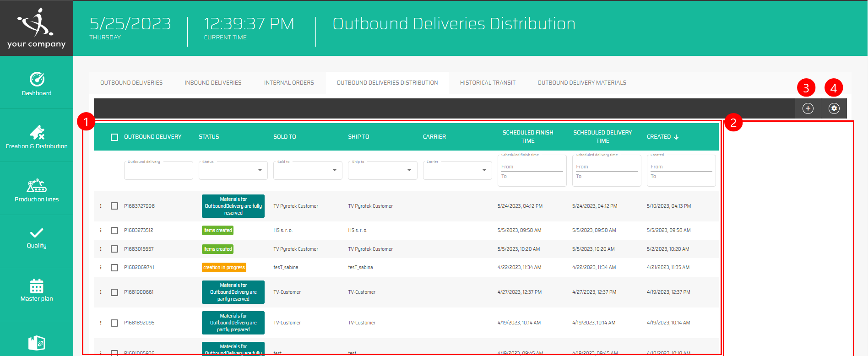Click the Outbound delivery filter input
The height and width of the screenshot is (356, 868).
158,171
